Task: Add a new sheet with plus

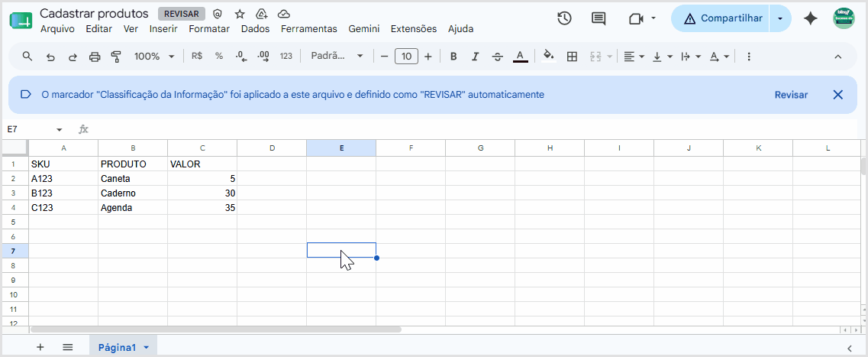Action: pos(40,347)
